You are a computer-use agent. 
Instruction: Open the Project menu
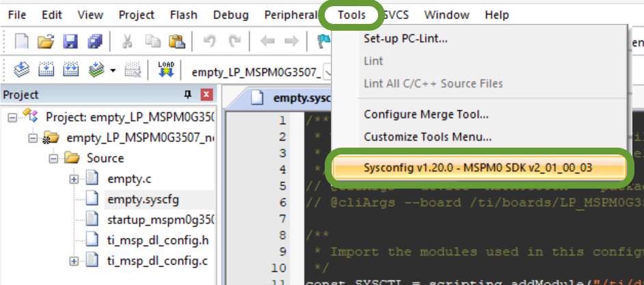[x=136, y=15]
